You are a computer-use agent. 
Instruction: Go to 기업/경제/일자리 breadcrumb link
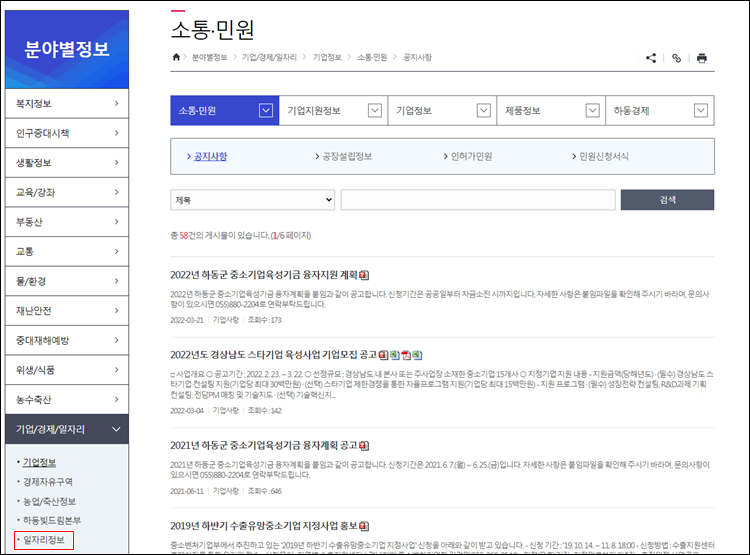click(x=269, y=57)
